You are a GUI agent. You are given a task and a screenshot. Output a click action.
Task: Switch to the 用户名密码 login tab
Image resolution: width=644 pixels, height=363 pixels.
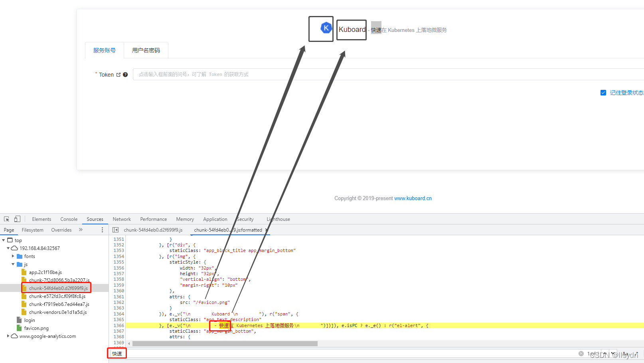[146, 50]
